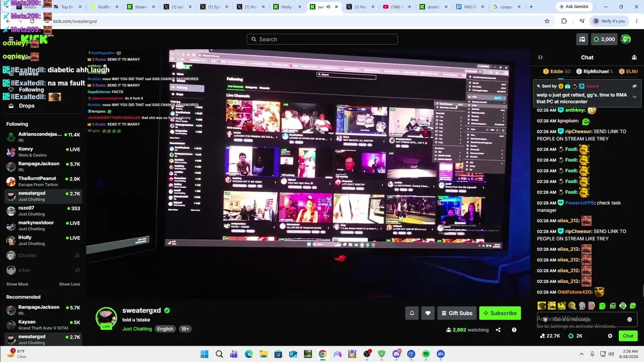644x362 pixels.
Task: Open chat settings gear icon
Action: click(x=610, y=336)
